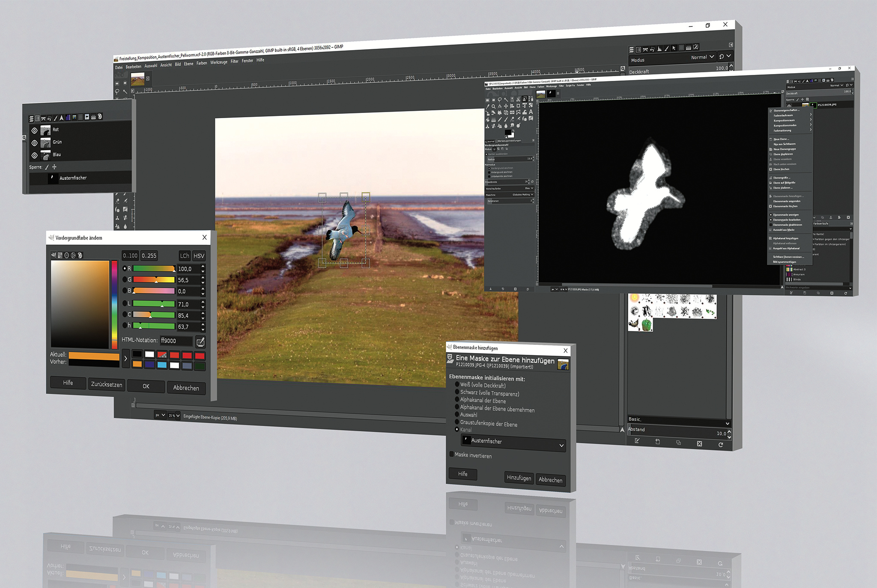Toggle visibility of the Blau channel
This screenshot has width=877, height=588.
[35, 155]
